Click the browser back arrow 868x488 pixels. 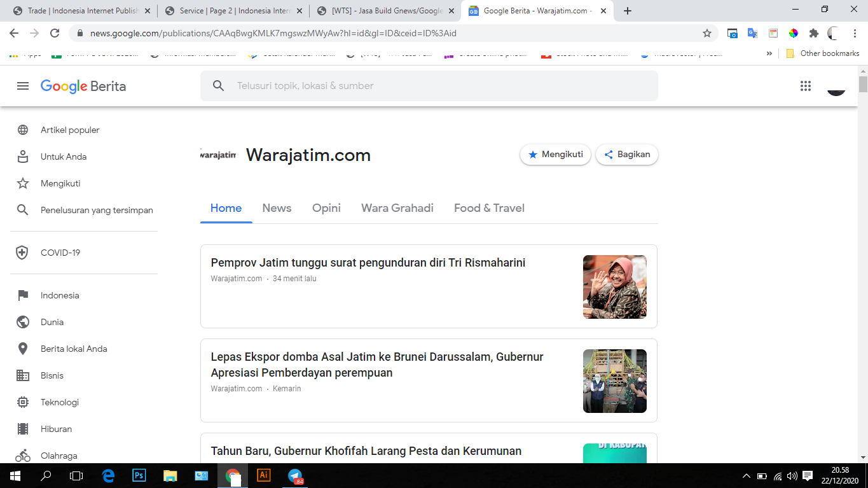(14, 33)
